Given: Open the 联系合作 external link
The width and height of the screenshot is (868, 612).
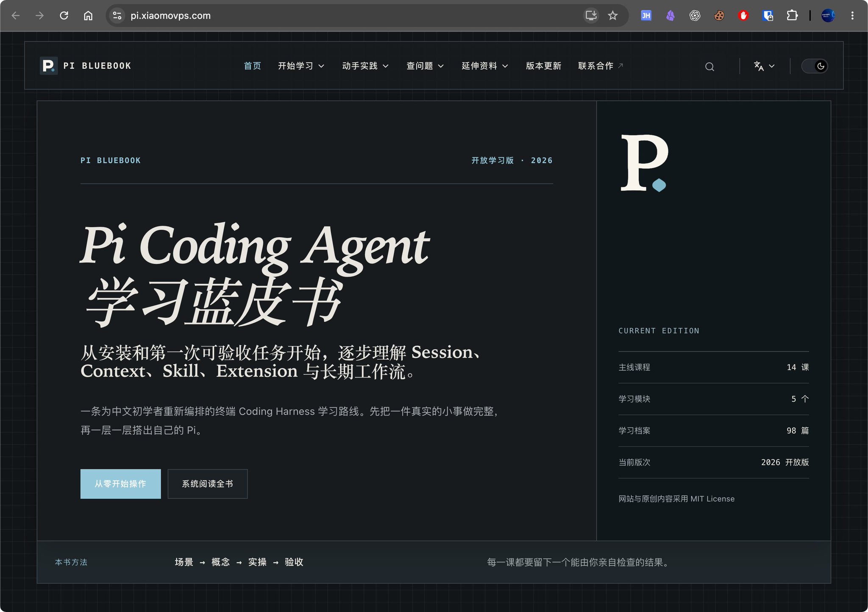Looking at the screenshot, I should point(601,66).
